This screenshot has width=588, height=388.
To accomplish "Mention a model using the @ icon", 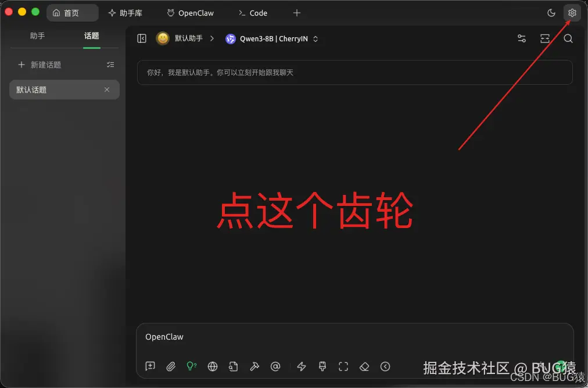I will pos(275,366).
